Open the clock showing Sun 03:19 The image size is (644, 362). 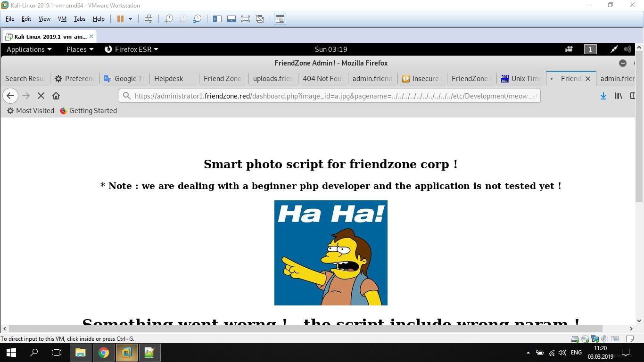point(331,49)
